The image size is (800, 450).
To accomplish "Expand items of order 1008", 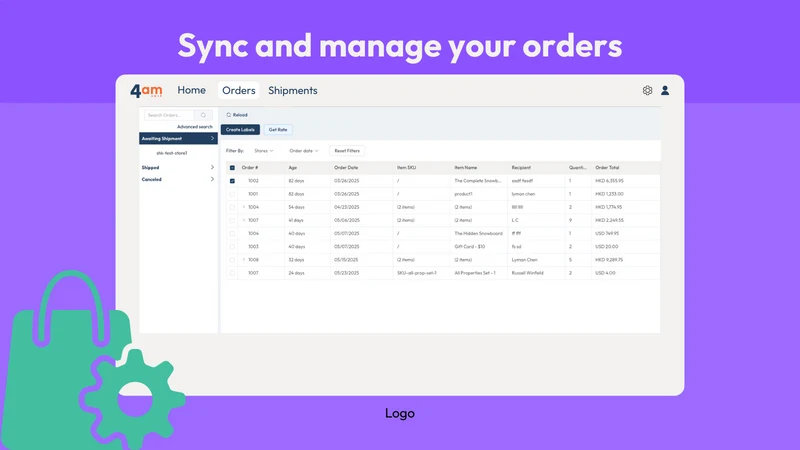I will tap(244, 260).
